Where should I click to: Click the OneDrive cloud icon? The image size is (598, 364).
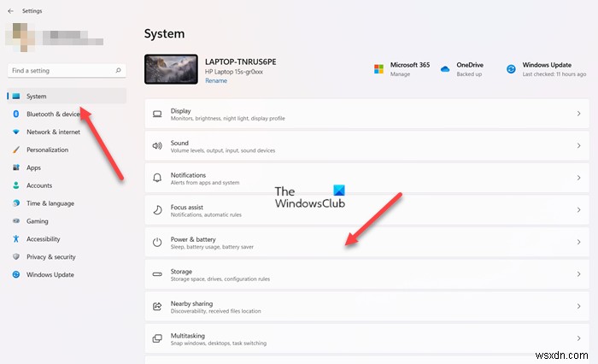445,69
